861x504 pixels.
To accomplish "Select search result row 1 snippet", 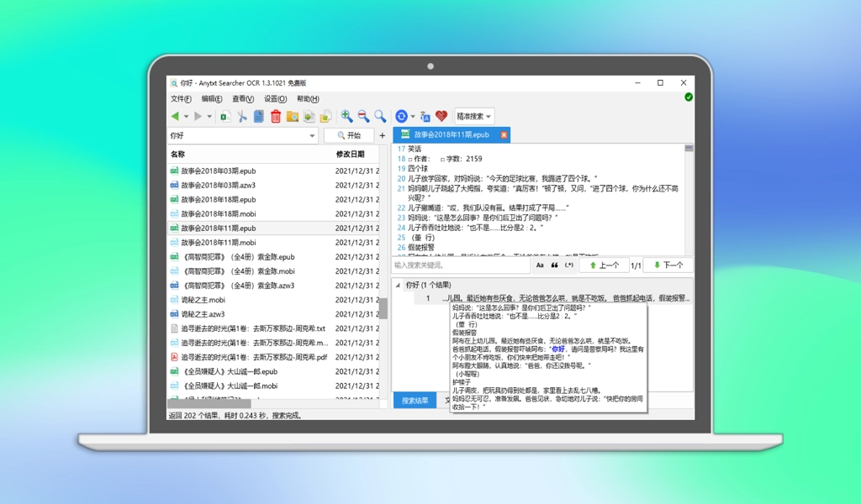I will [x=566, y=298].
